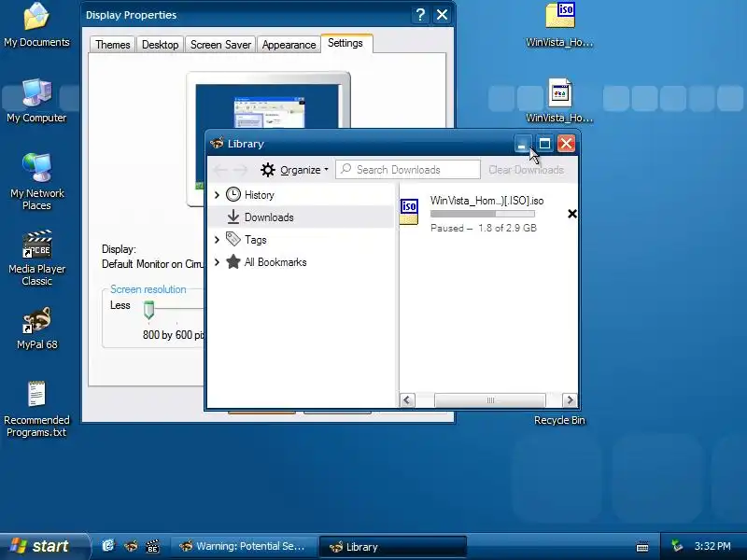Launch MyPal from quick launch raccoon icon

click(131, 546)
